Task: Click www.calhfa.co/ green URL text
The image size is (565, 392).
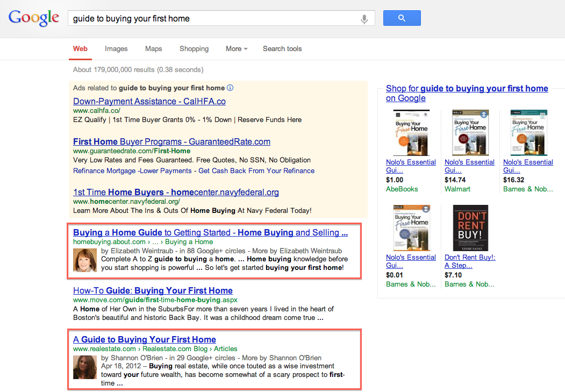Action: 97,111
